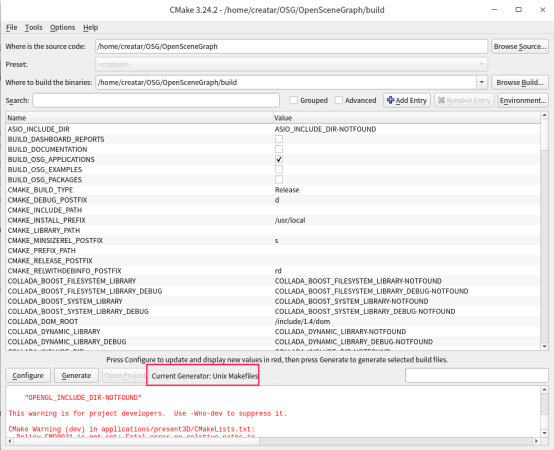The height and width of the screenshot is (450, 554).
Task: Select the CMAKE_RELWITHDEBINFO_POSTFIX entry
Action: pyautogui.click(x=64, y=271)
